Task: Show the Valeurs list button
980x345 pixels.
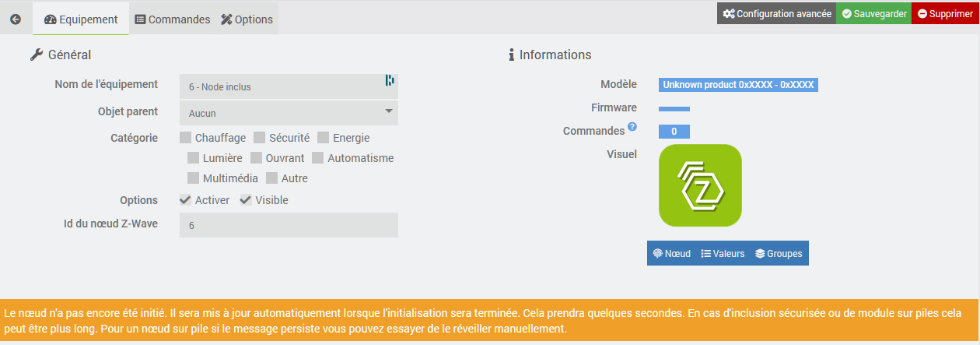Action: coord(723,253)
